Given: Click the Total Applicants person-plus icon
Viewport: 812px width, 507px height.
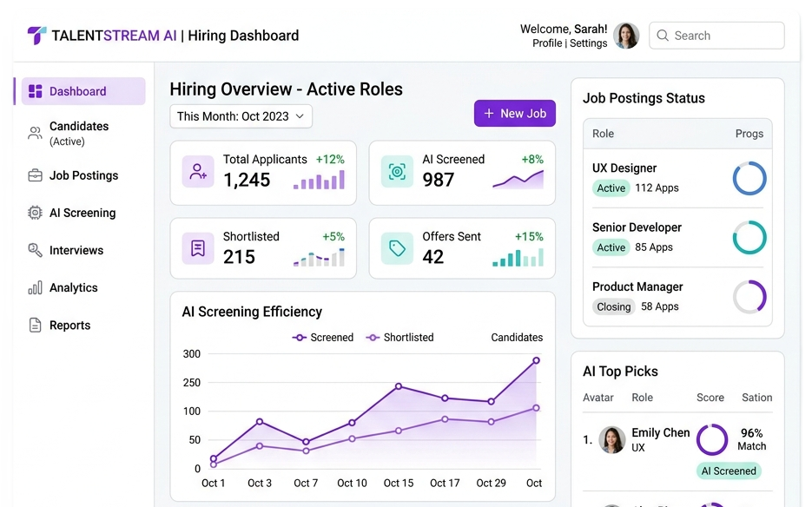Looking at the screenshot, I should click(198, 171).
